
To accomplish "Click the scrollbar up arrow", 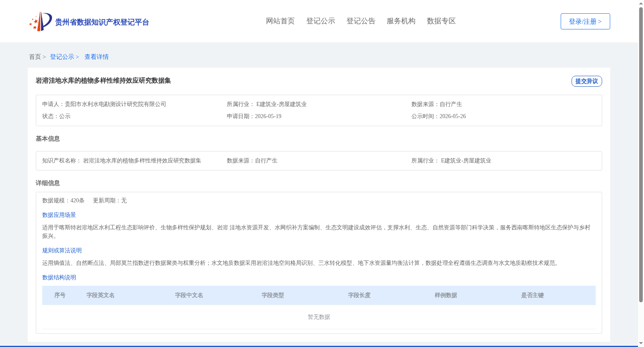I will (x=641, y=3).
